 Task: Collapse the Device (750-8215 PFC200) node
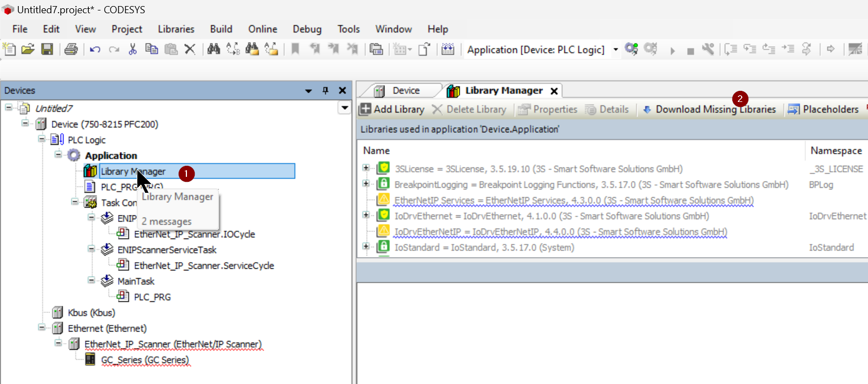pos(25,123)
